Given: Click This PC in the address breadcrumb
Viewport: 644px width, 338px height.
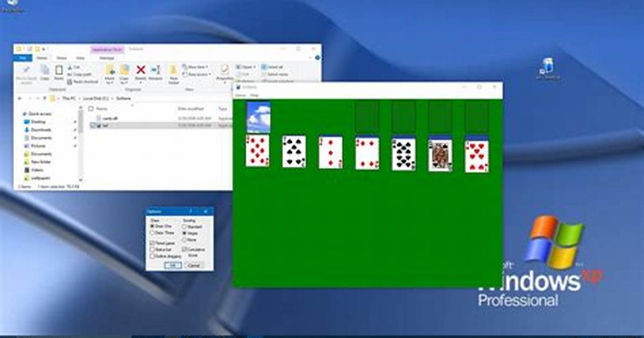Looking at the screenshot, I should point(69,98).
